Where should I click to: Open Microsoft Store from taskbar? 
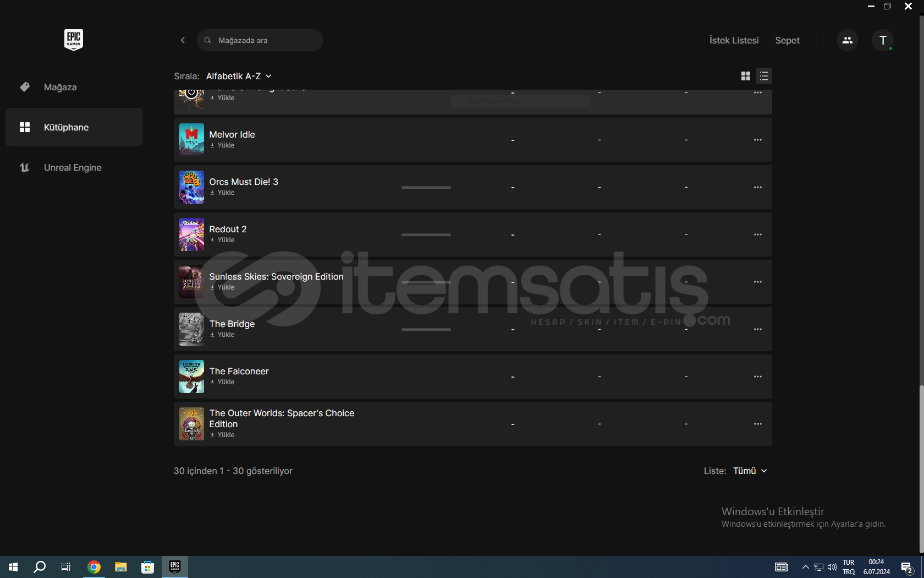[147, 567]
